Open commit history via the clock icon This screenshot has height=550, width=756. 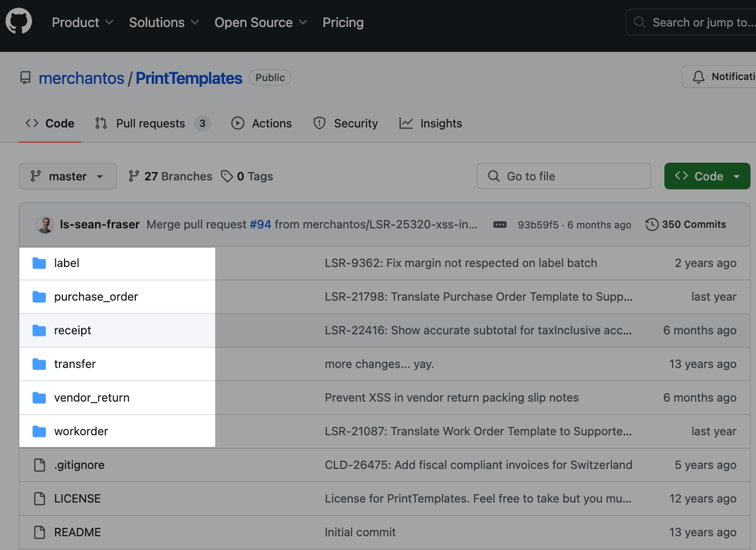[652, 225]
